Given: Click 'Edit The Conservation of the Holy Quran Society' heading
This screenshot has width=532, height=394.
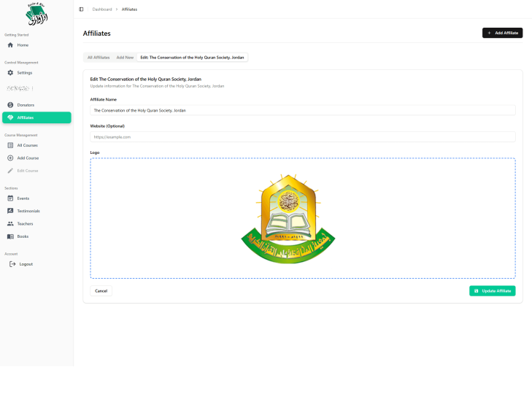Looking at the screenshot, I should tap(145, 79).
